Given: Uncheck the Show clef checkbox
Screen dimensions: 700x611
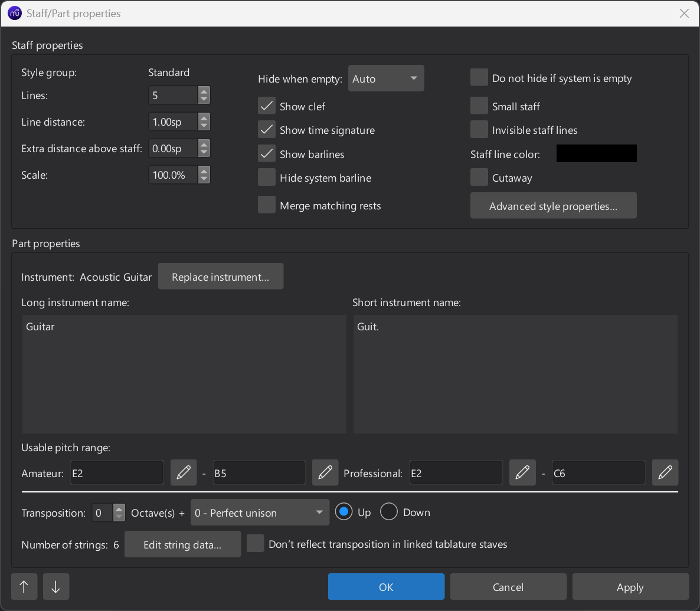Looking at the screenshot, I should coord(267,106).
